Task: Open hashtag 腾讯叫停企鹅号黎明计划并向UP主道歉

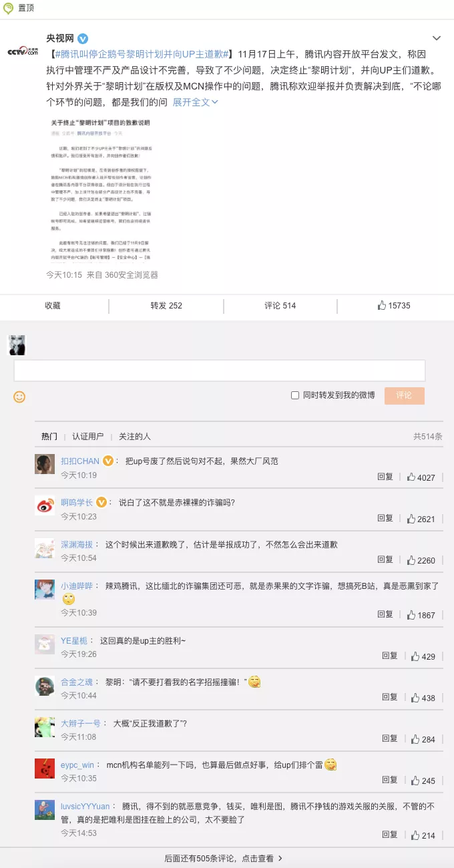Action: (143, 54)
